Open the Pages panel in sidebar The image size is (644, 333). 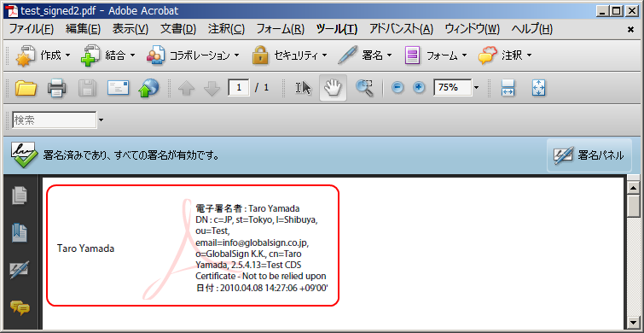pos(20,196)
